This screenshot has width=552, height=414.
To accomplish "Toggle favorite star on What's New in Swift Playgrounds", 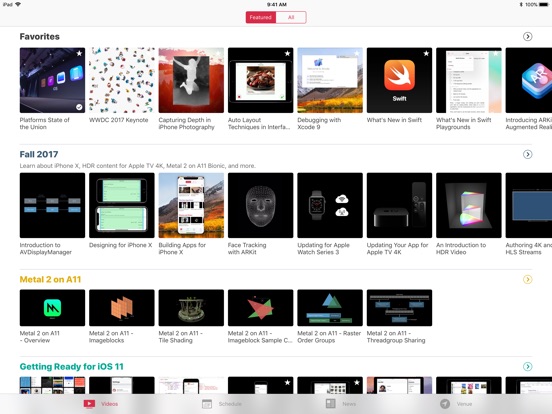I will [x=495, y=54].
